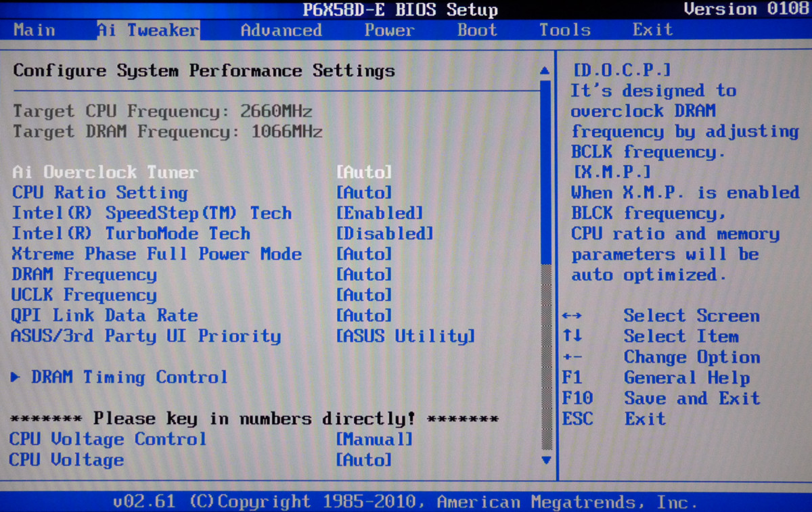The image size is (812, 512).
Task: Select the CPU Ratio Setting label
Action: tap(100, 193)
